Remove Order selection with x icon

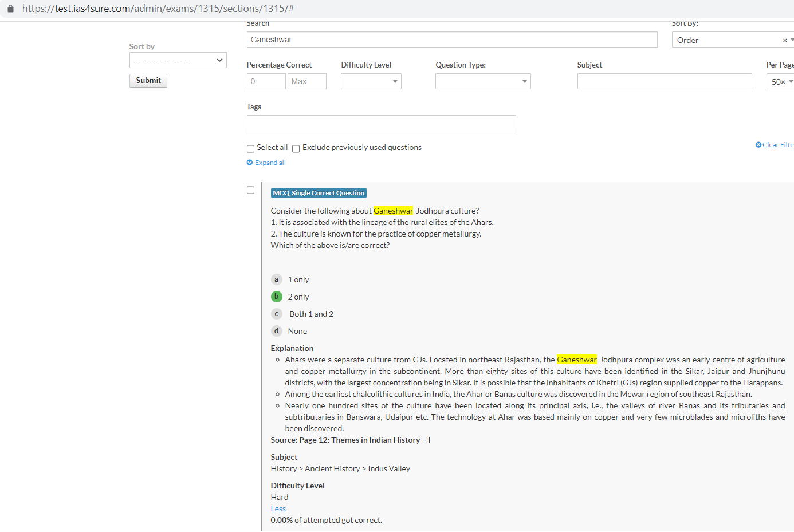coord(785,40)
